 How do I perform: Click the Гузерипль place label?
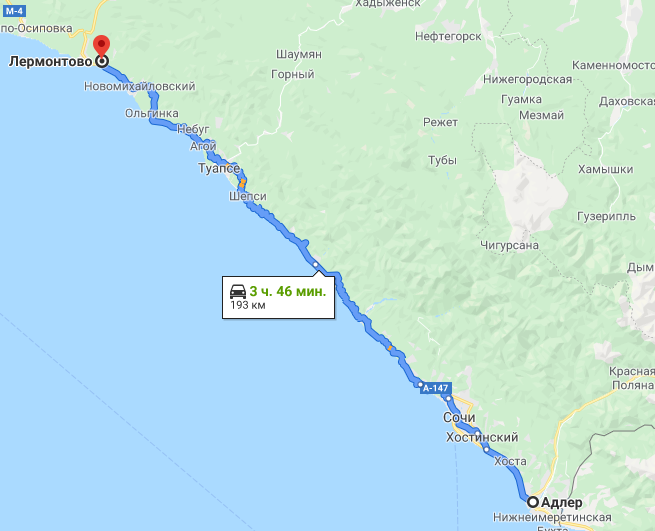(x=606, y=216)
